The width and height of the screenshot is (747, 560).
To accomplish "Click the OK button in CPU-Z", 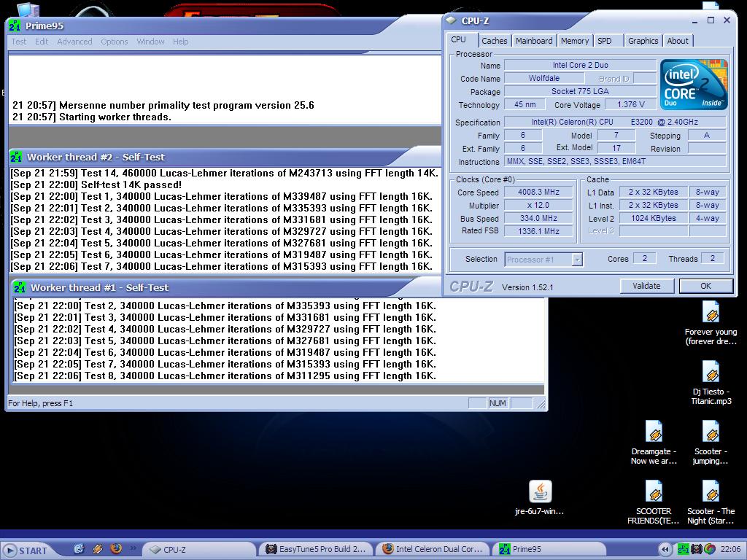I will 705,286.
